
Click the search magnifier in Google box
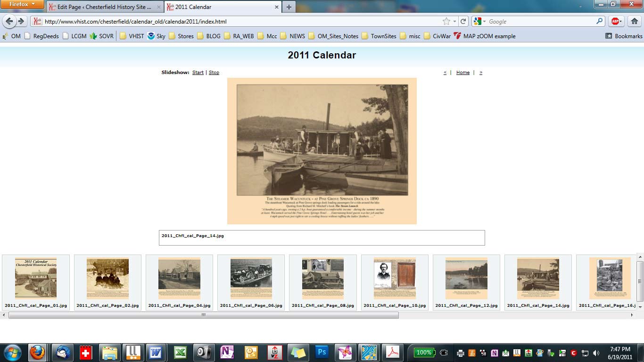(599, 21)
